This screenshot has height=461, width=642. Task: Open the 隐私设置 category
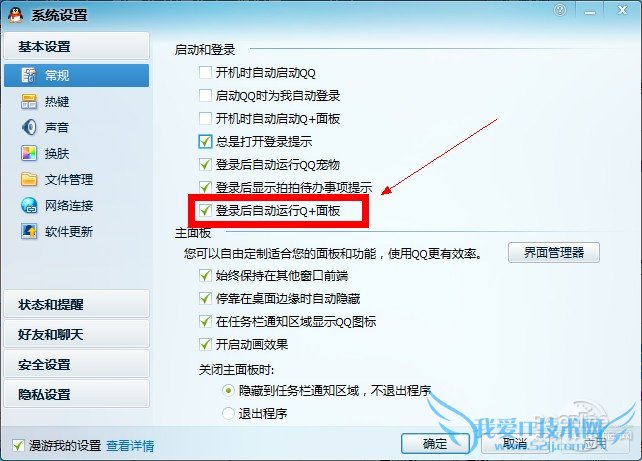[77, 394]
